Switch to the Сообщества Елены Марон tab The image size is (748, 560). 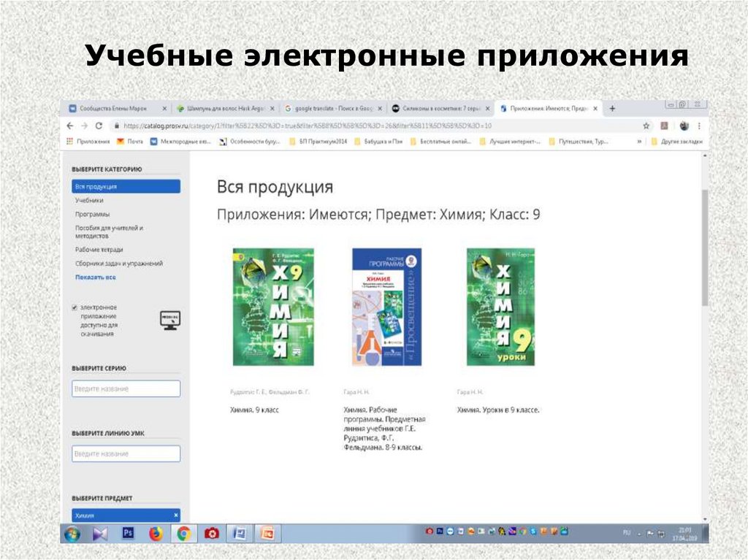click(x=113, y=108)
